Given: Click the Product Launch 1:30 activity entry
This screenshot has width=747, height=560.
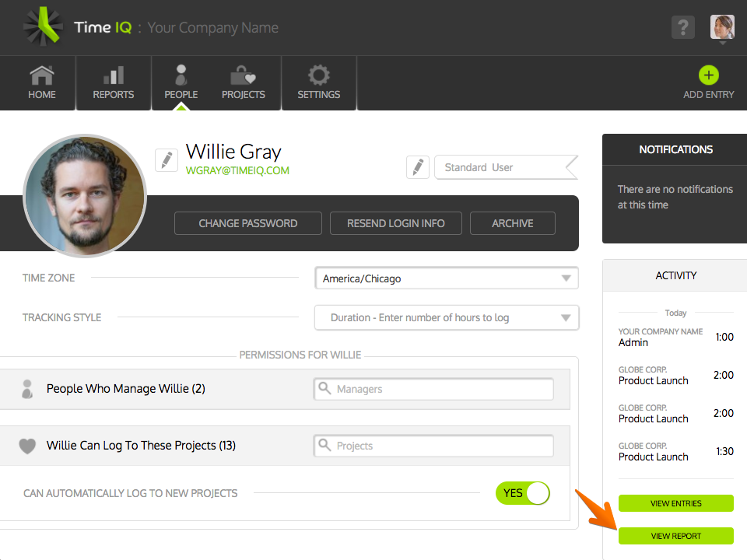Looking at the screenshot, I should [x=675, y=451].
